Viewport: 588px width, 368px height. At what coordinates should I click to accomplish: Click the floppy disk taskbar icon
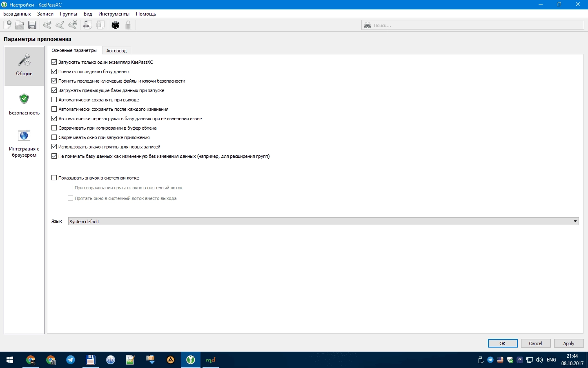click(x=91, y=360)
